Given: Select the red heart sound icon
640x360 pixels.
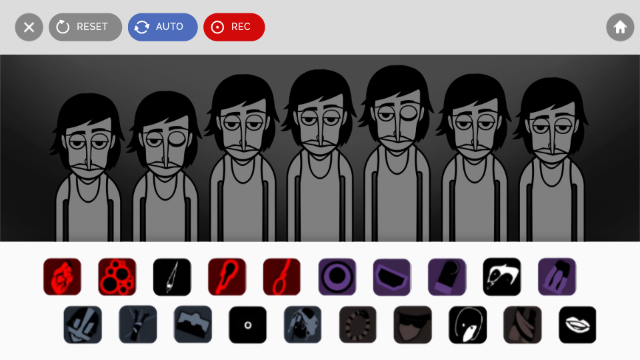Looking at the screenshot, I should 62,276.
